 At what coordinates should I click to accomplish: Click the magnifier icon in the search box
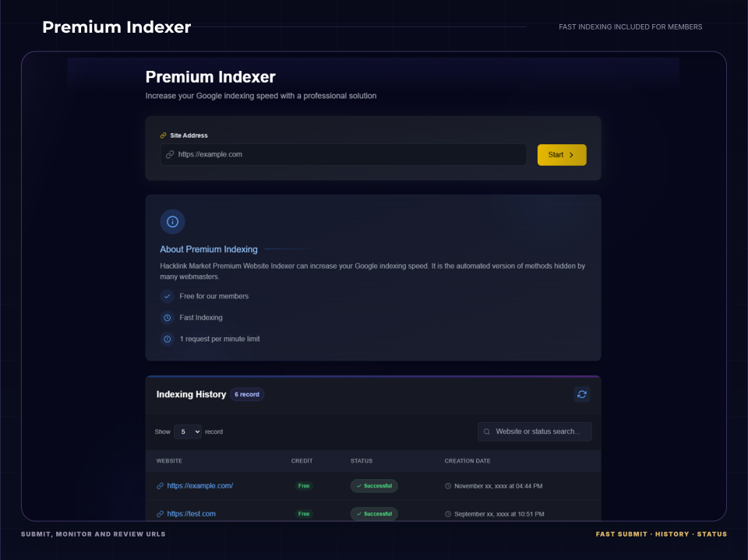coord(486,431)
